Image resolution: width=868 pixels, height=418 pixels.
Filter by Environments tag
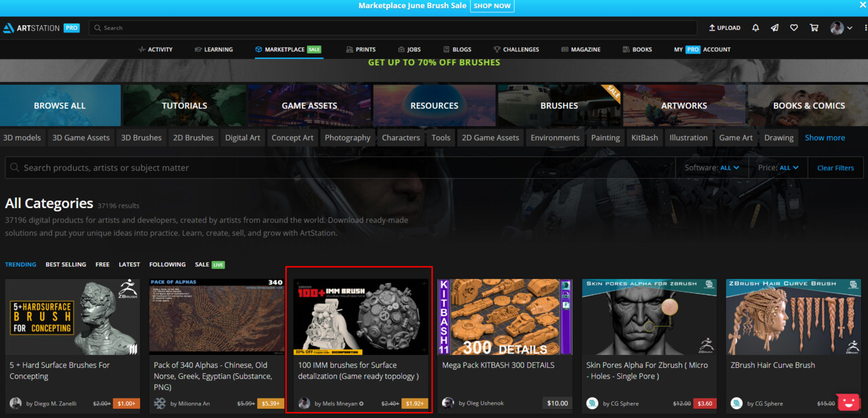[555, 138]
